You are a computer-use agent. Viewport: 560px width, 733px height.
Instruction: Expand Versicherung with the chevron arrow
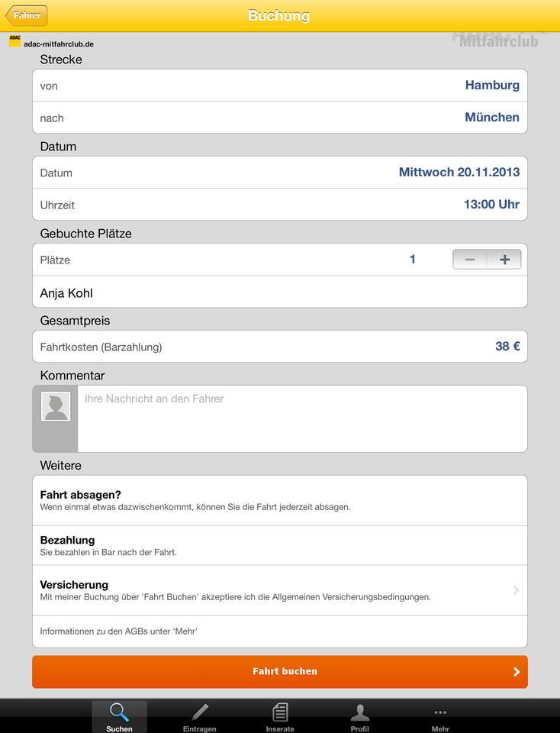516,590
